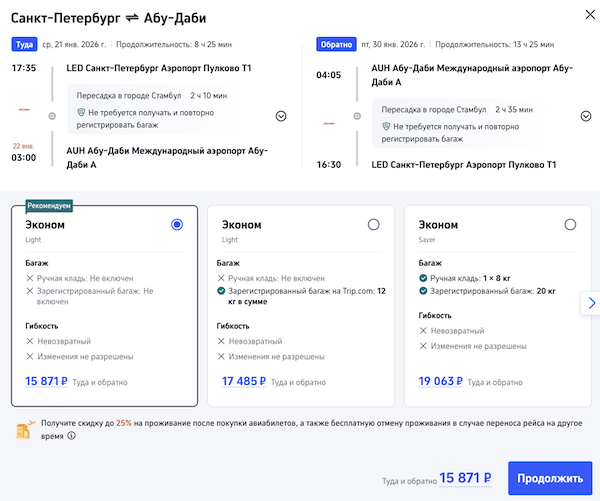Viewport: 600px width, 501px height.
Task: Close the flight details dialog
Action: [582, 13]
